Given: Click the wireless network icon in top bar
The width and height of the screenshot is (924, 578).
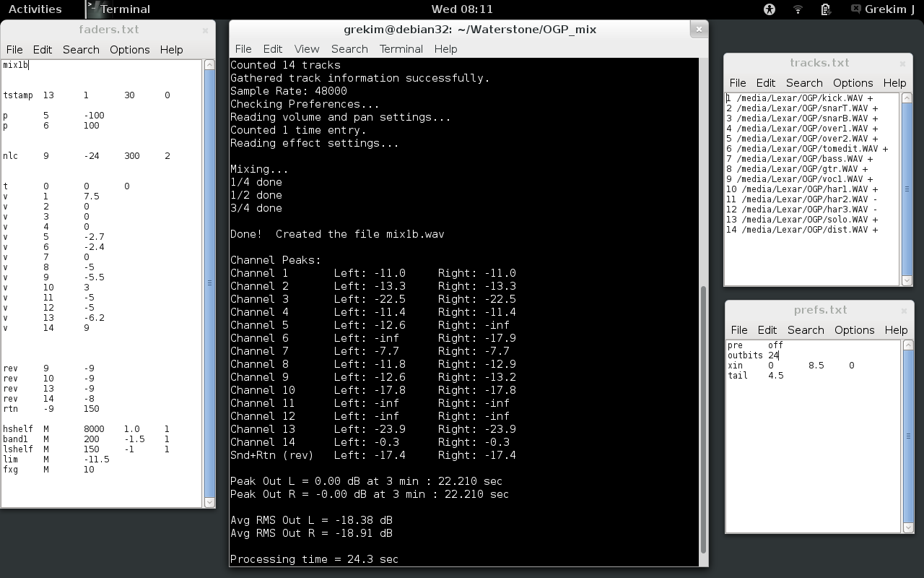Looking at the screenshot, I should (798, 9).
